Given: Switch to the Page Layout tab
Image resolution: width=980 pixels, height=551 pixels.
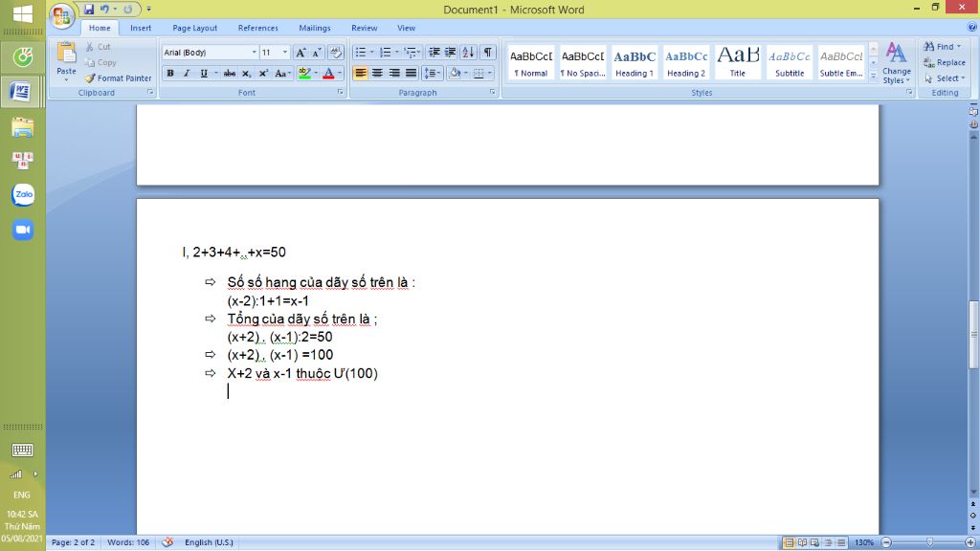Looking at the screenshot, I should [x=195, y=28].
